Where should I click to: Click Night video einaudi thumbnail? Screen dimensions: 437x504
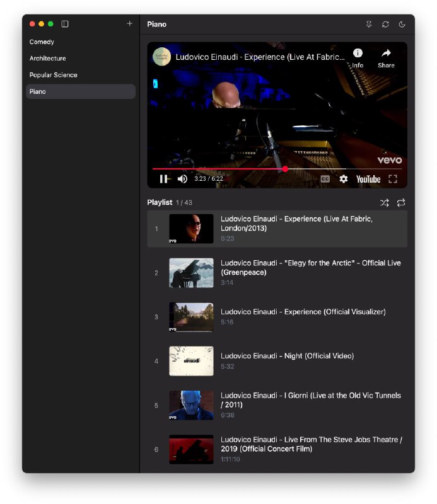coord(191,361)
